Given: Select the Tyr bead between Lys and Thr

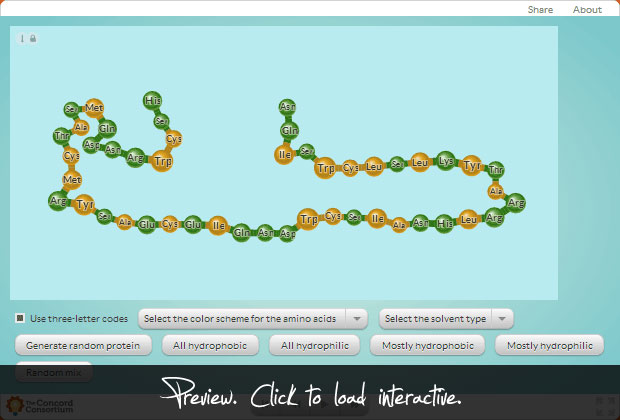Looking at the screenshot, I should [x=471, y=165].
